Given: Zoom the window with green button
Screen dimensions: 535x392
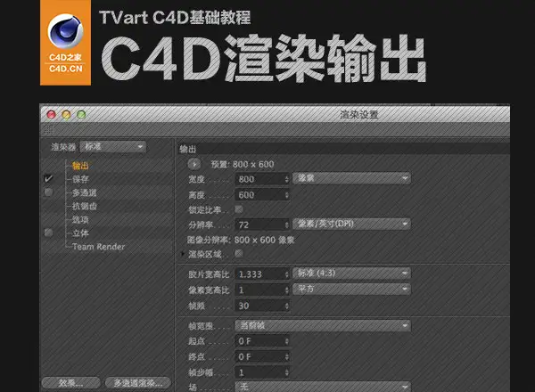Looking at the screenshot, I should click(x=81, y=115).
